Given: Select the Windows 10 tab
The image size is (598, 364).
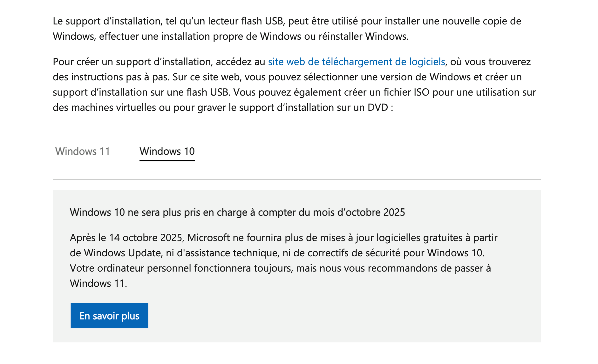Looking at the screenshot, I should [167, 152].
